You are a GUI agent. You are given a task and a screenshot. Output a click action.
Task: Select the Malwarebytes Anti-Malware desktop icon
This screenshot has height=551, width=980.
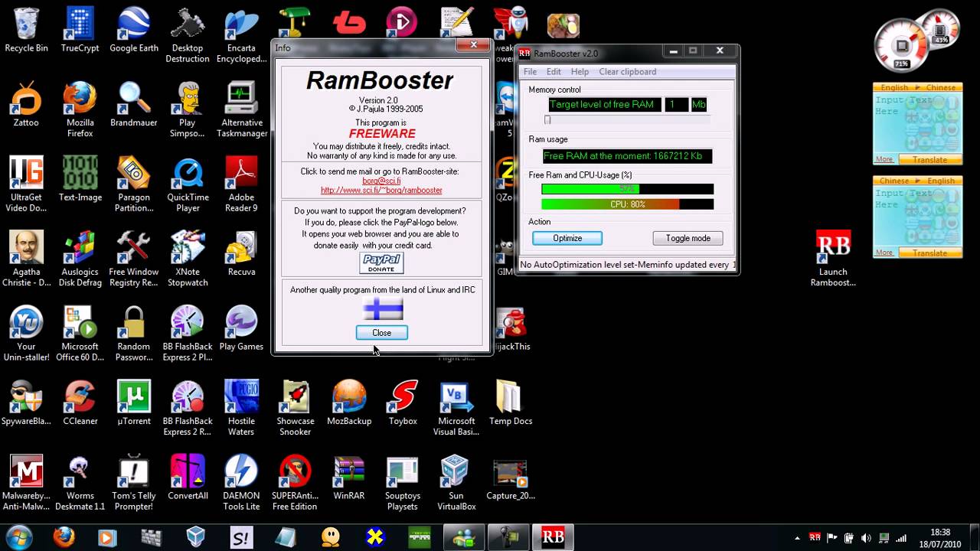click(26, 483)
